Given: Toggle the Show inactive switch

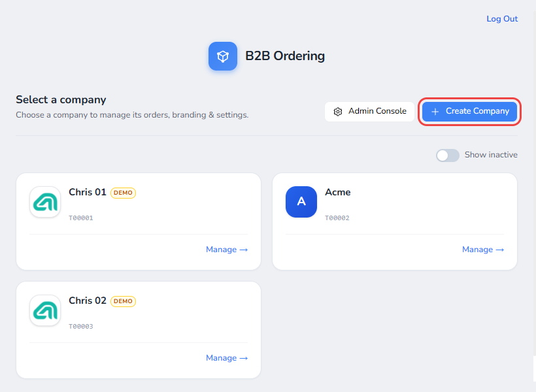Looking at the screenshot, I should [x=448, y=155].
